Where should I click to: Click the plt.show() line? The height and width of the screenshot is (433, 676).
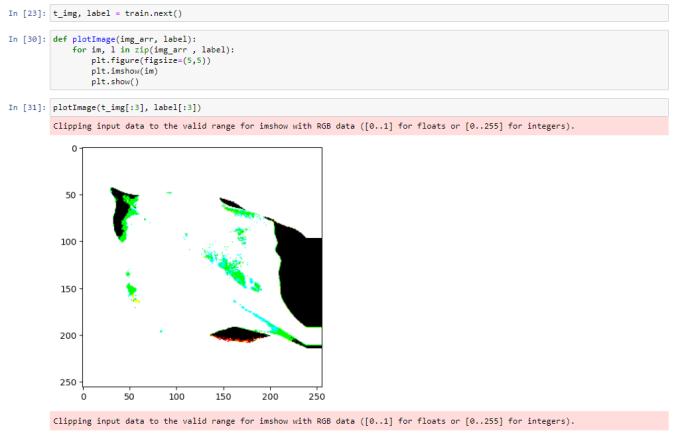click(115, 82)
